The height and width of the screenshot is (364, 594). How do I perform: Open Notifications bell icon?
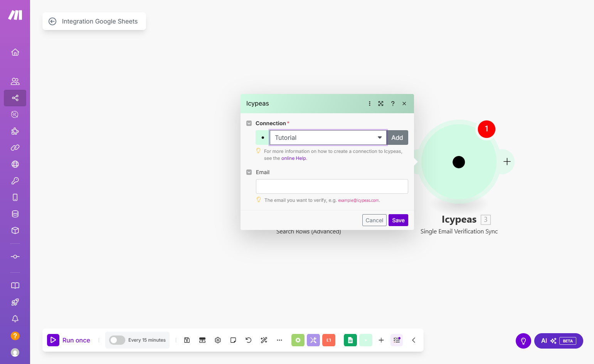point(15,319)
